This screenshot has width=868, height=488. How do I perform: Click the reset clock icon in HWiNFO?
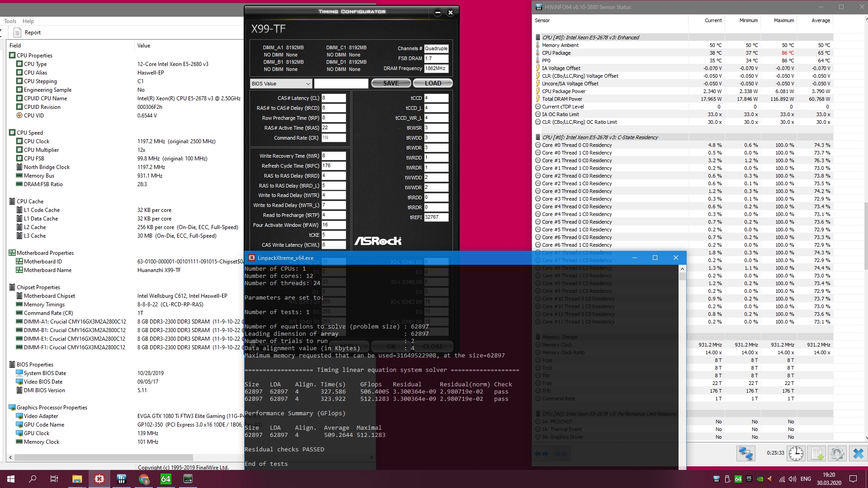point(796,453)
